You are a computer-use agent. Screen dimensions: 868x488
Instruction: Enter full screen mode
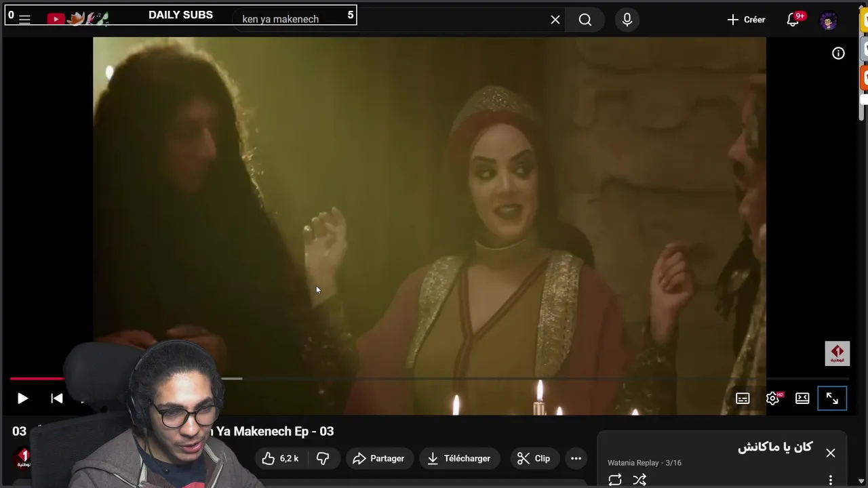coord(832,399)
